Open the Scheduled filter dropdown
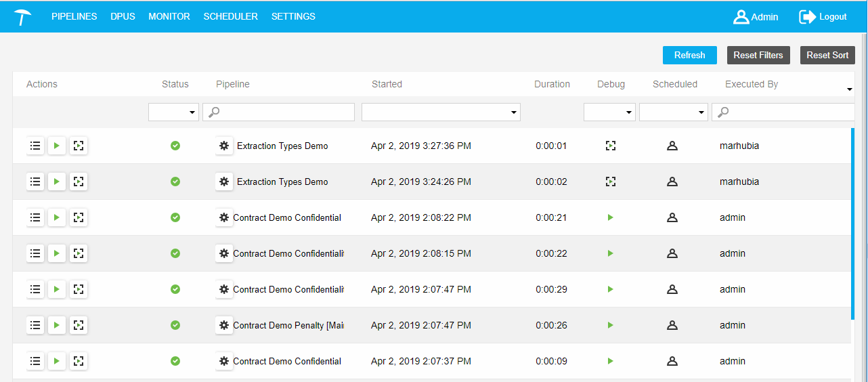Image resolution: width=868 pixels, height=382 pixels. [674, 112]
